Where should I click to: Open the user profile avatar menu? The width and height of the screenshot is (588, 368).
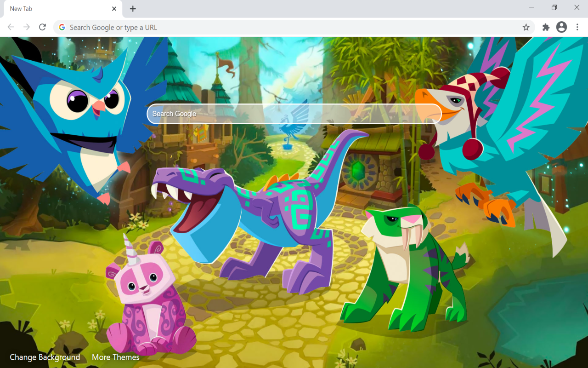pos(561,27)
